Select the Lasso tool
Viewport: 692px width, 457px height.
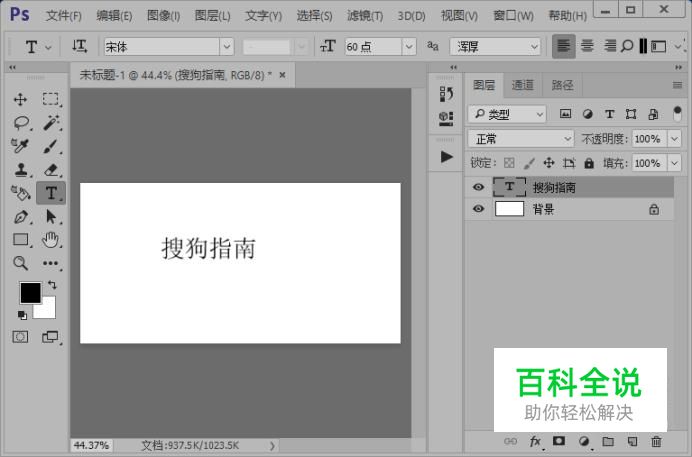pyautogui.click(x=21, y=123)
